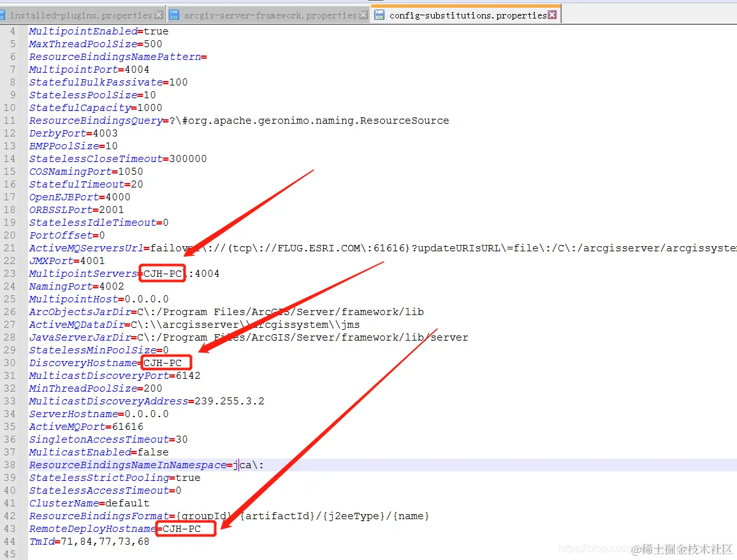This screenshot has width=737, height=560.
Task: Click the ArcObjectsJarDir key
Action: pyautogui.click(x=80, y=312)
